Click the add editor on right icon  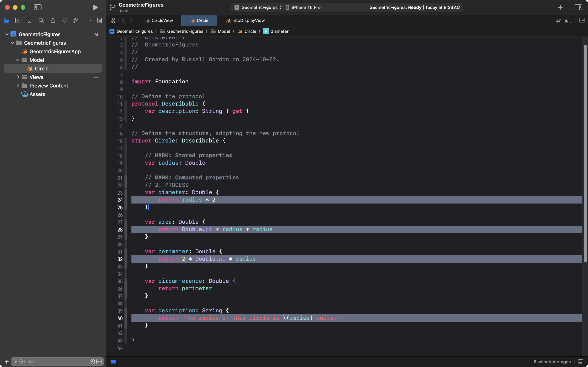click(582, 20)
